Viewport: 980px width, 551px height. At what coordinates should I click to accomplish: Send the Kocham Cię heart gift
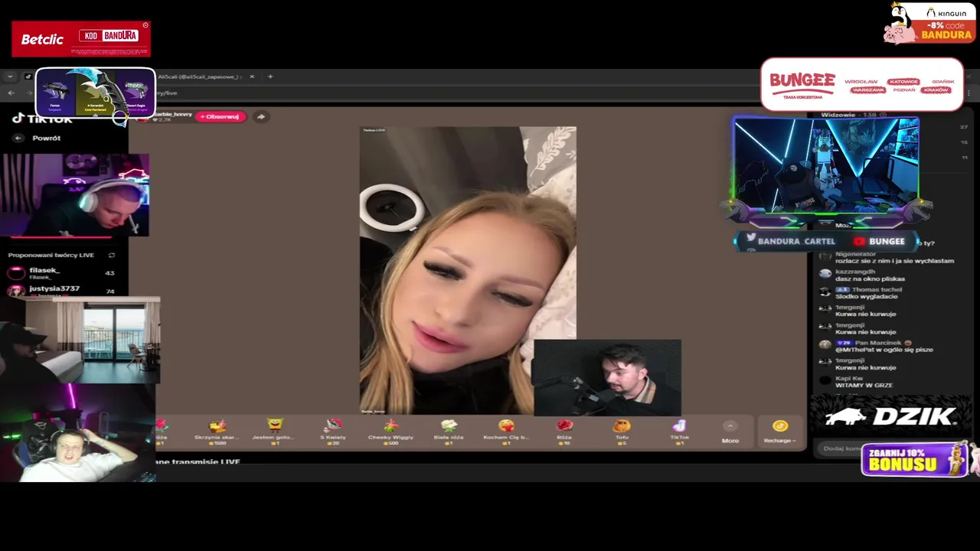[x=506, y=431]
